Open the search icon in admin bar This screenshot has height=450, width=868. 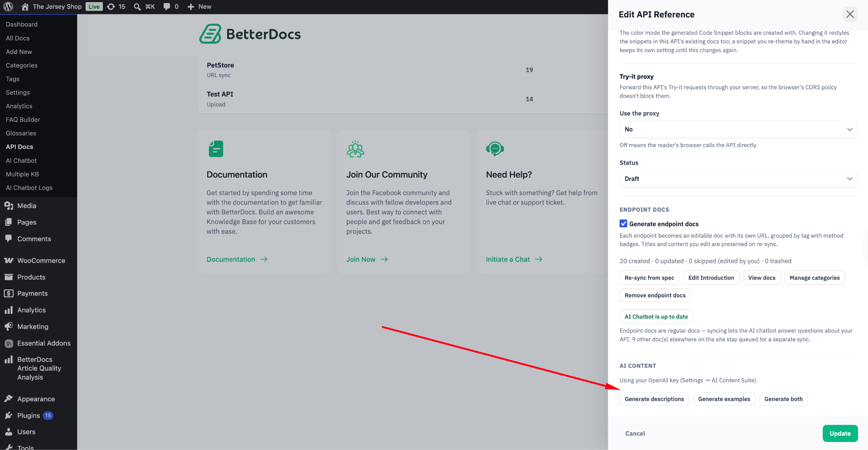tap(137, 7)
